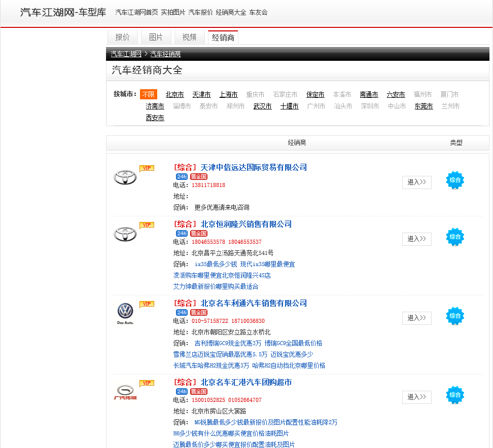Viewport: 493px width, 448px height.
Task: Open promo 吉利博瑞GC9现金优惠3万
Action: coord(228,343)
